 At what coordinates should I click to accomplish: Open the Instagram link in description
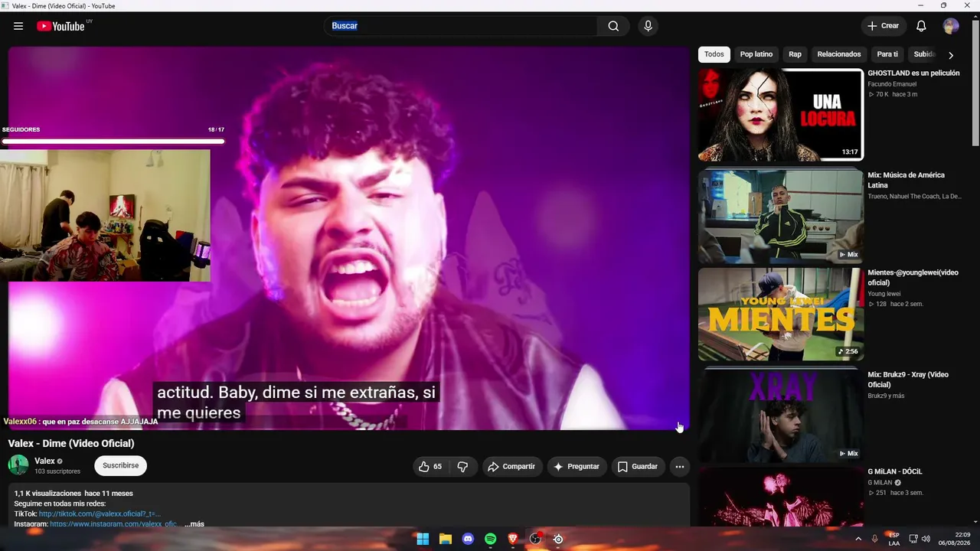[x=113, y=524]
